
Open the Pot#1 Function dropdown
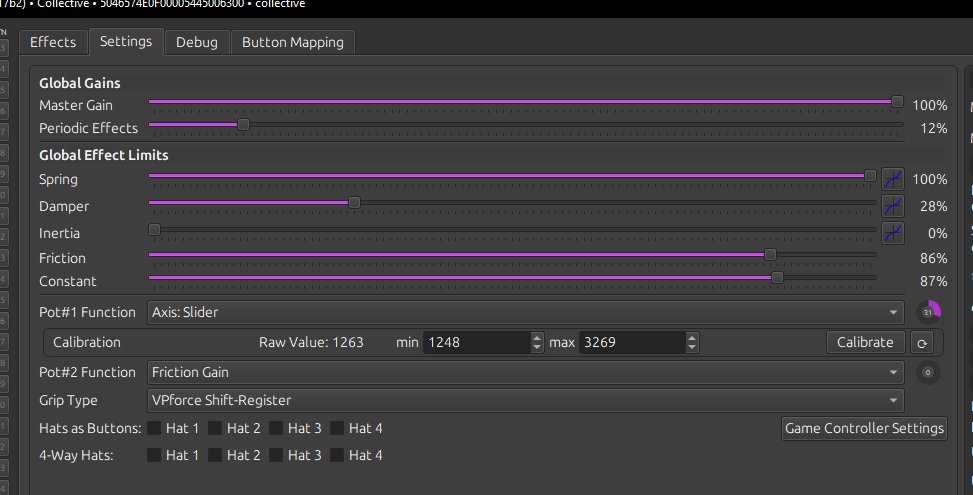click(525, 312)
